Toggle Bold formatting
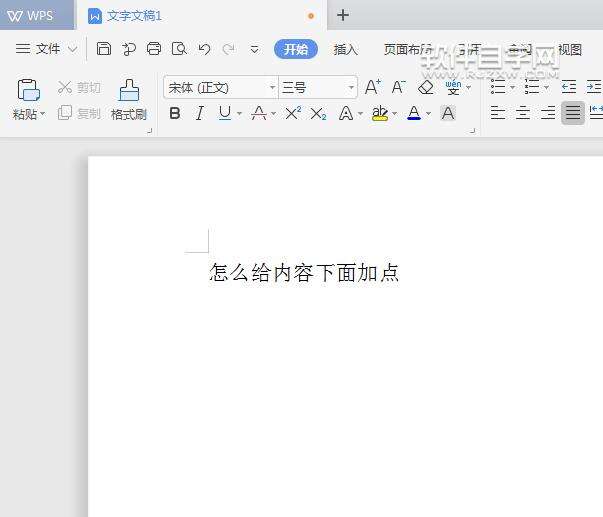603x517 pixels. pos(175,113)
